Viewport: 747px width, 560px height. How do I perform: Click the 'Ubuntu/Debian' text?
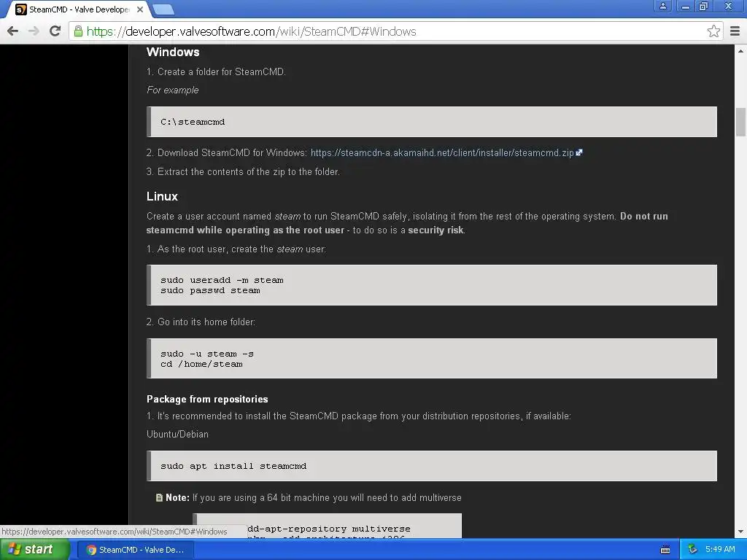[177, 435]
